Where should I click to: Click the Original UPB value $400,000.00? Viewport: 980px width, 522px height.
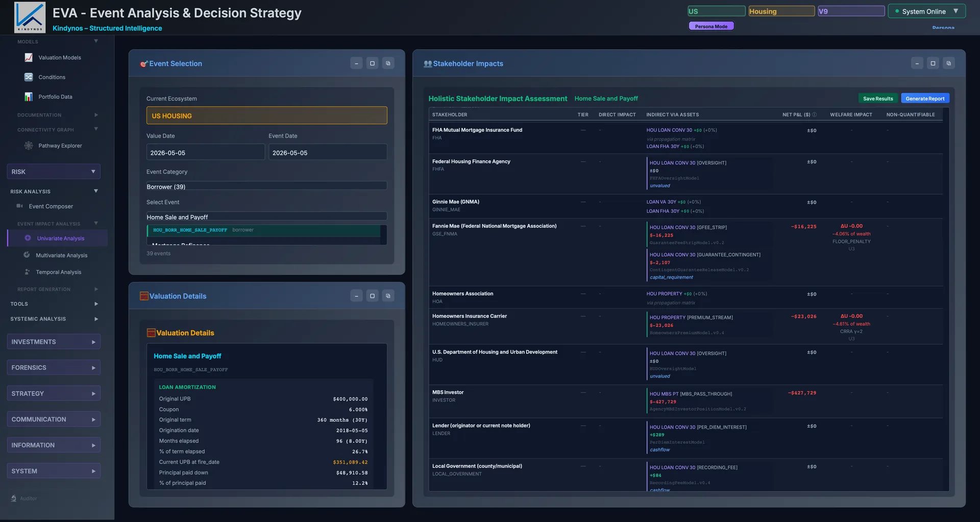pyautogui.click(x=350, y=399)
